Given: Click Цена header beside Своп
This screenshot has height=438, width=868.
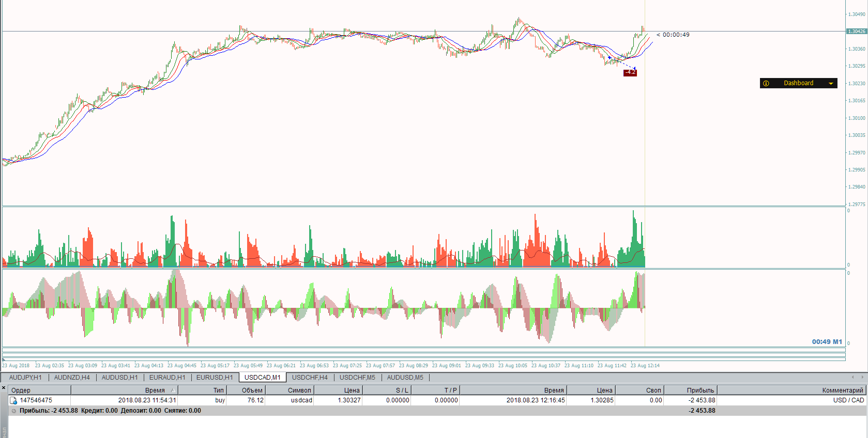Looking at the screenshot, I should tap(591, 390).
